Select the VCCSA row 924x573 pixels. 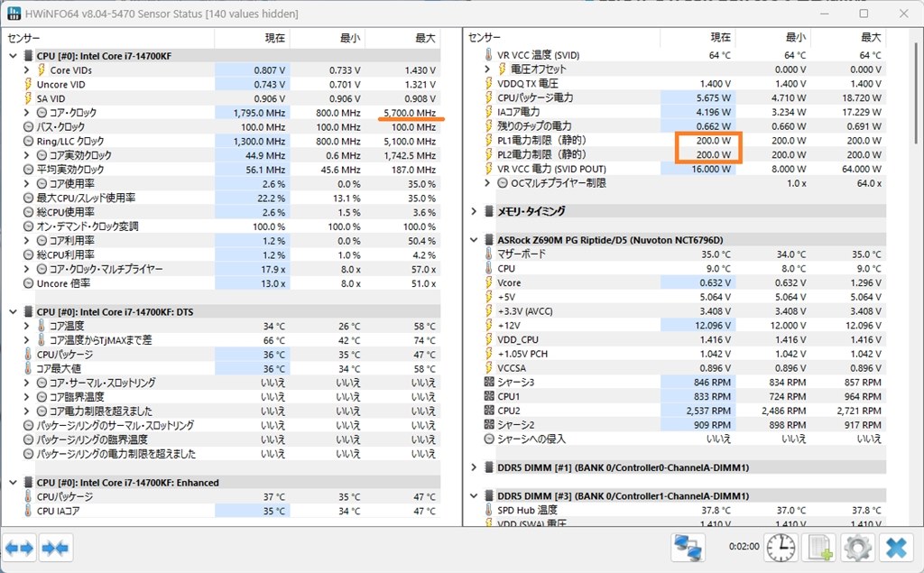pyautogui.click(x=684, y=368)
